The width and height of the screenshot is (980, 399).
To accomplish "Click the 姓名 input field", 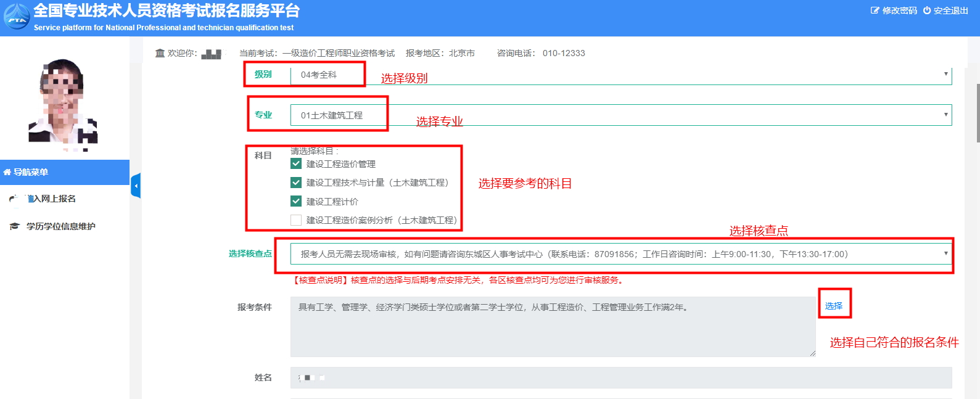I will point(620,377).
